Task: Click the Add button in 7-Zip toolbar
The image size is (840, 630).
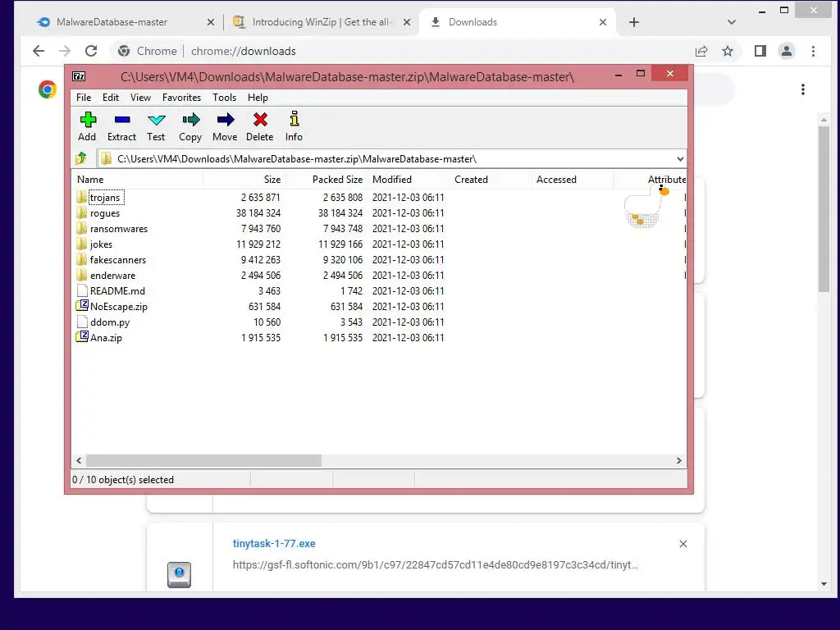Action: tap(87, 126)
